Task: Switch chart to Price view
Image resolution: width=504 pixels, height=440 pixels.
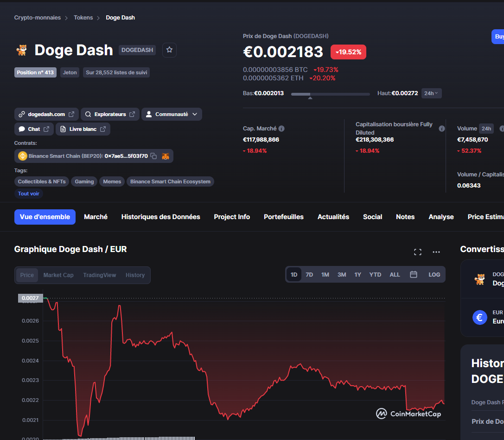Action: [x=27, y=275]
